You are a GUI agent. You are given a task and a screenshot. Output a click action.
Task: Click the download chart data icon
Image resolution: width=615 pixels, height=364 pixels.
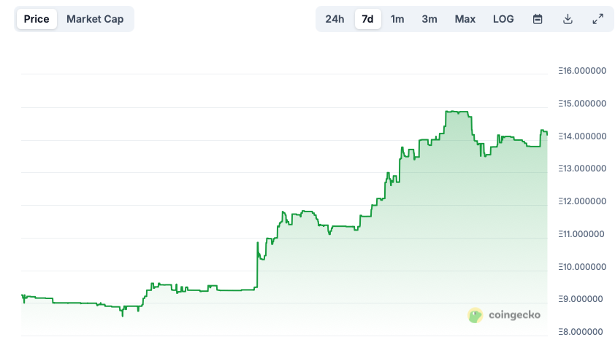pos(568,19)
